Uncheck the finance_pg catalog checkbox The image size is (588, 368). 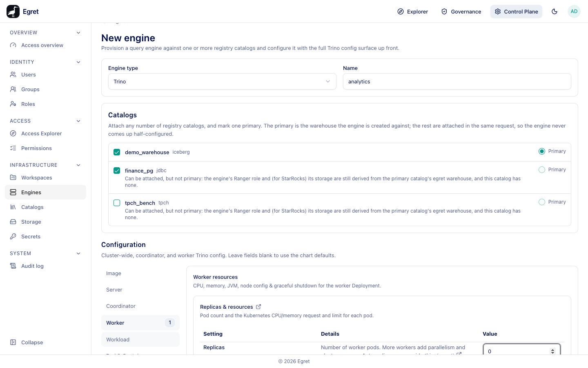(x=117, y=171)
